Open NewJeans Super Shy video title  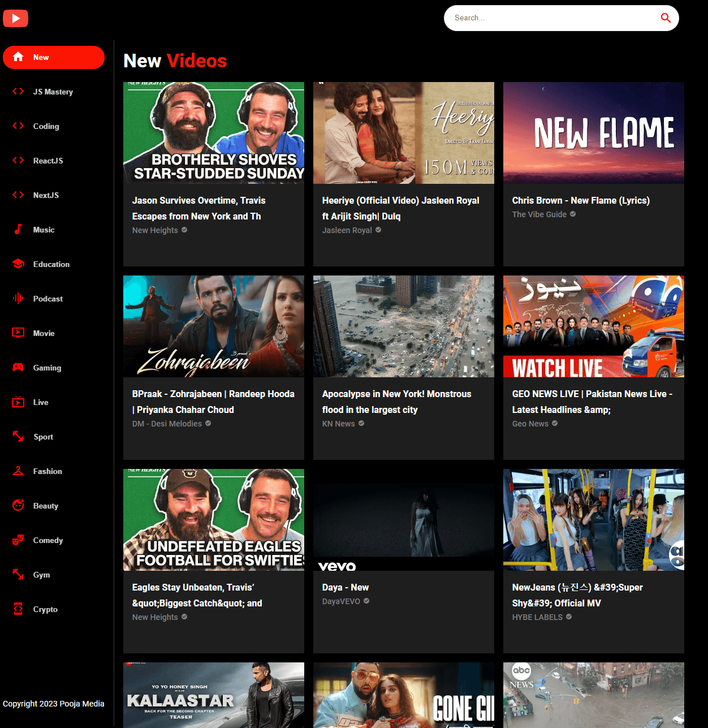click(x=577, y=595)
